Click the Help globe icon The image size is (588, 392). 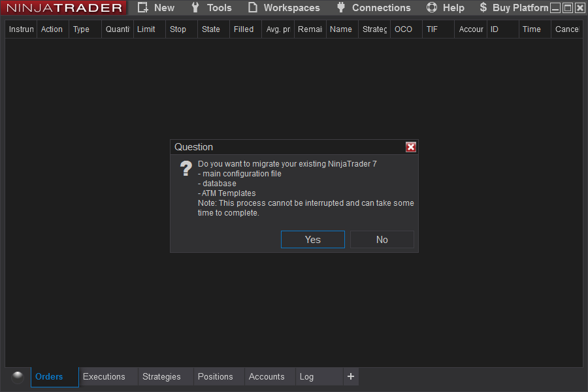(x=431, y=8)
